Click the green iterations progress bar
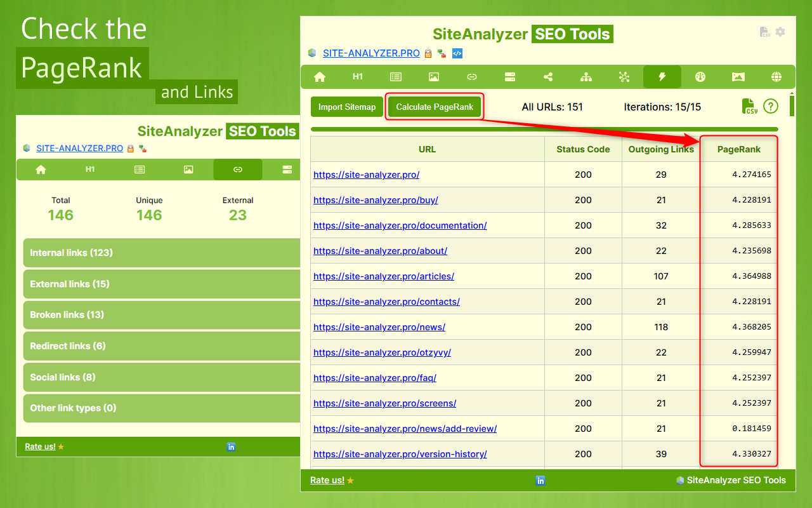The width and height of the screenshot is (812, 508). 544,130
